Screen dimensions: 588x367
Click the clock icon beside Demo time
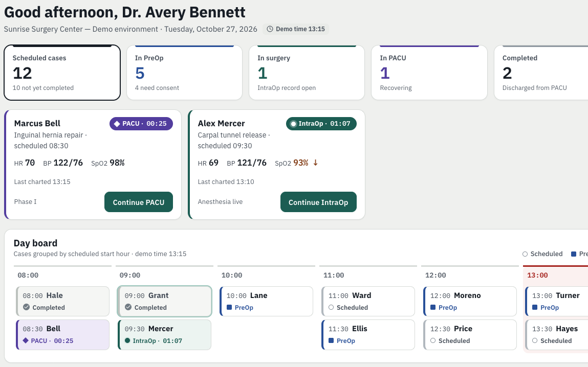(x=270, y=29)
